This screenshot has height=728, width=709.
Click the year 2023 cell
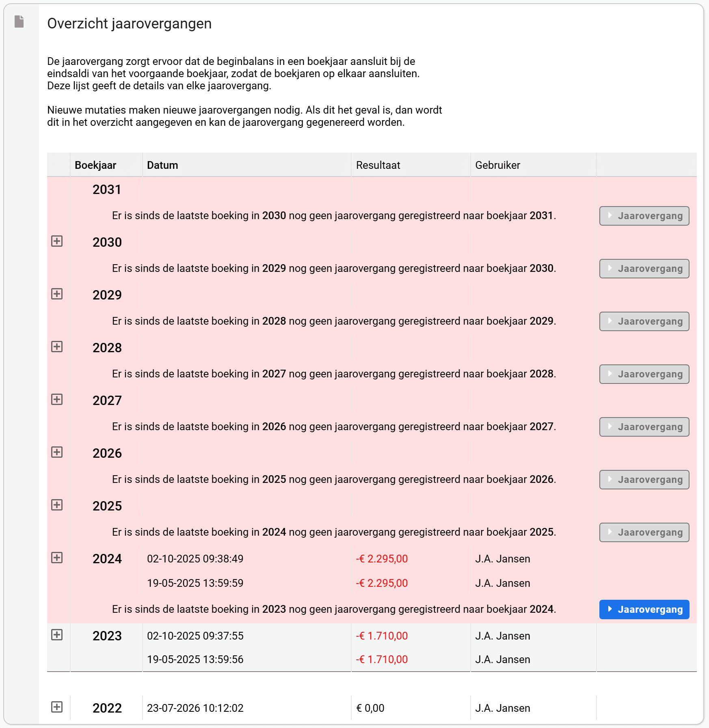point(107,636)
